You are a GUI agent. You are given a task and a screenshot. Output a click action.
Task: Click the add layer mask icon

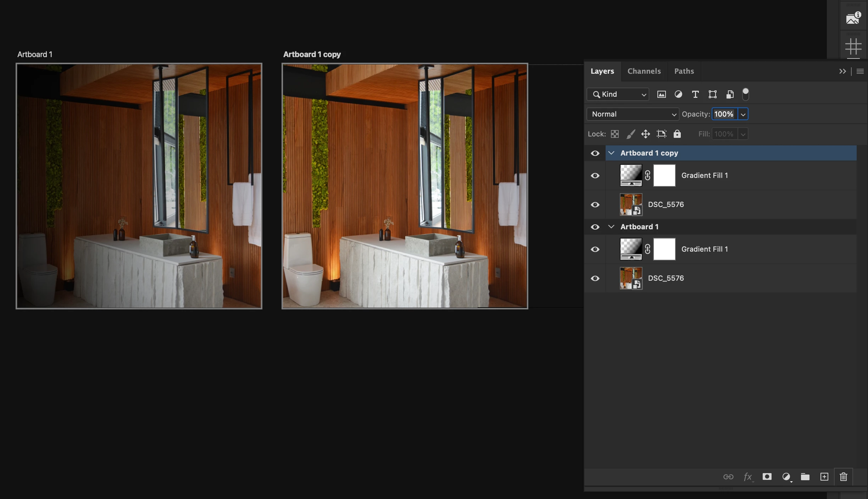[767, 477]
